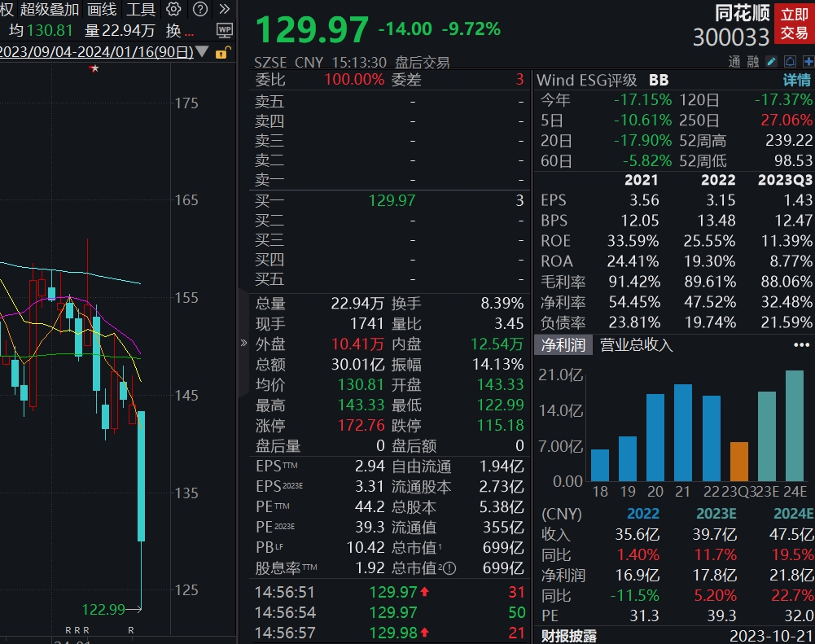
Task: Click the 14:56:57 trade tick row
Action: [390, 633]
